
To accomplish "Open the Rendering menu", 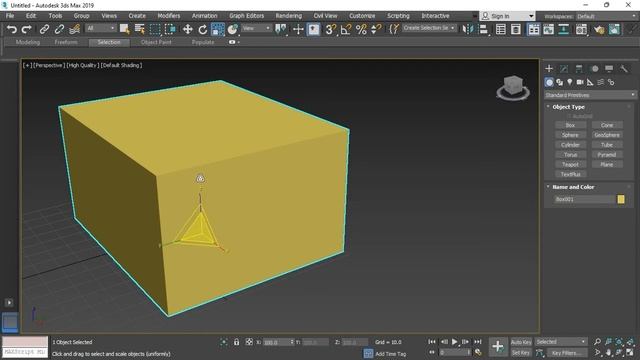I will [x=289, y=16].
